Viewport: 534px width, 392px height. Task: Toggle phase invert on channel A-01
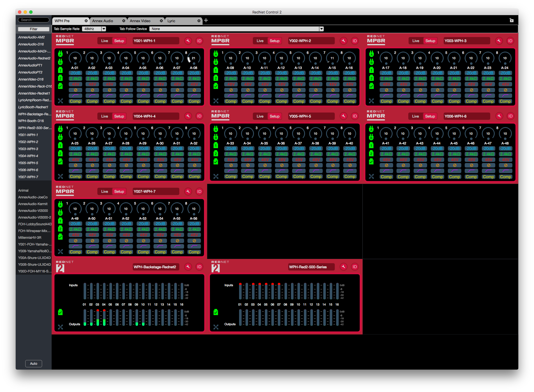pos(75,90)
